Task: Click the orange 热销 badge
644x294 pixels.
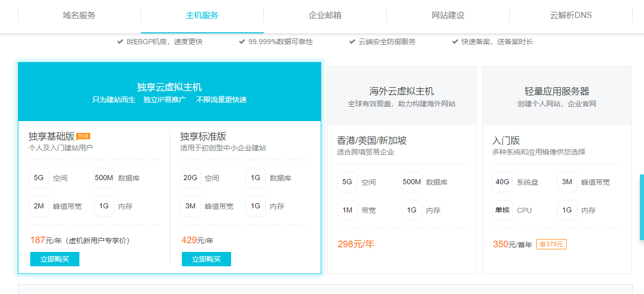Action: point(83,136)
